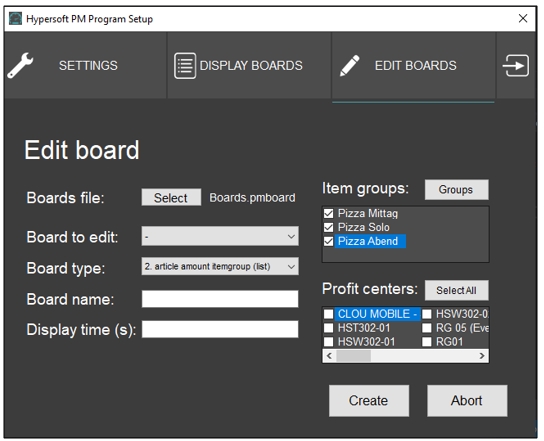Enable the HST302-01 profit center checkbox
Image resolution: width=544 pixels, height=441 pixels.
[328, 328]
